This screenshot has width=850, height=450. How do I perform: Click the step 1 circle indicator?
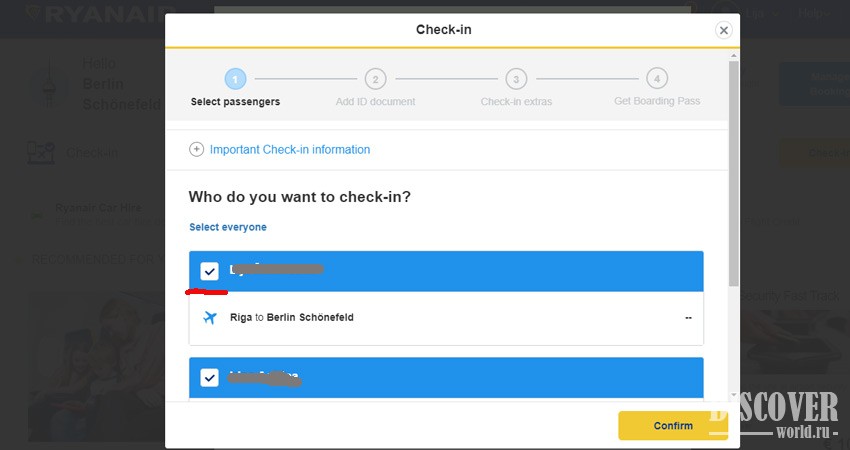[x=235, y=78]
